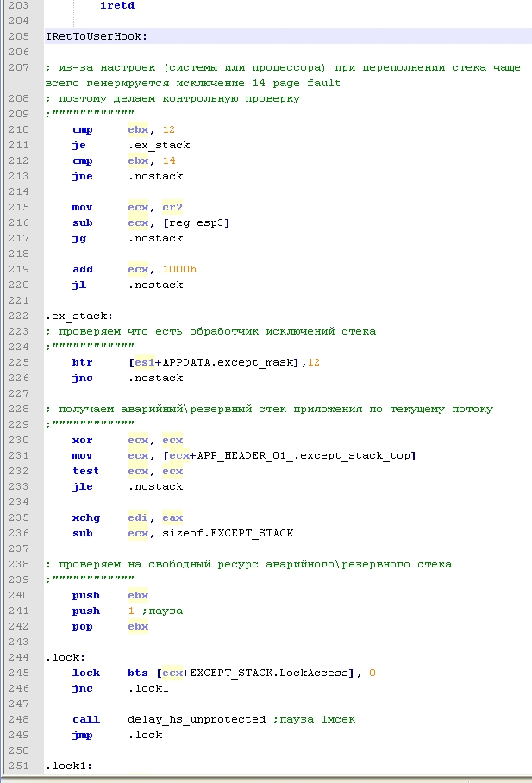Click the cr2 register operand
532x783 pixels.
pos(172,207)
